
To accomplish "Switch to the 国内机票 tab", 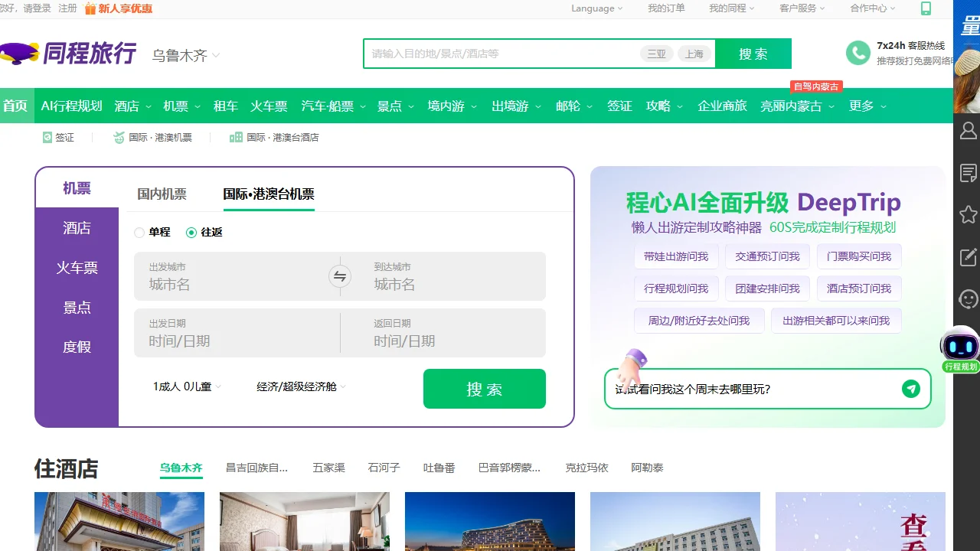I will pyautogui.click(x=162, y=194).
